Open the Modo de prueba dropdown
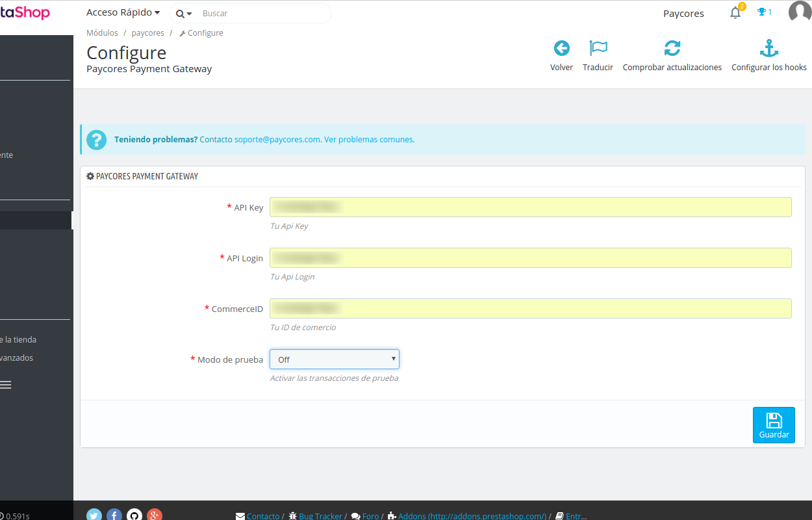Screen dimensions: 812x520 [x=335, y=359]
